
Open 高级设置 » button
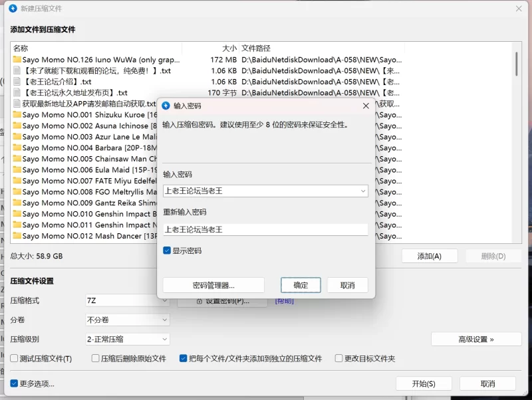476,339
